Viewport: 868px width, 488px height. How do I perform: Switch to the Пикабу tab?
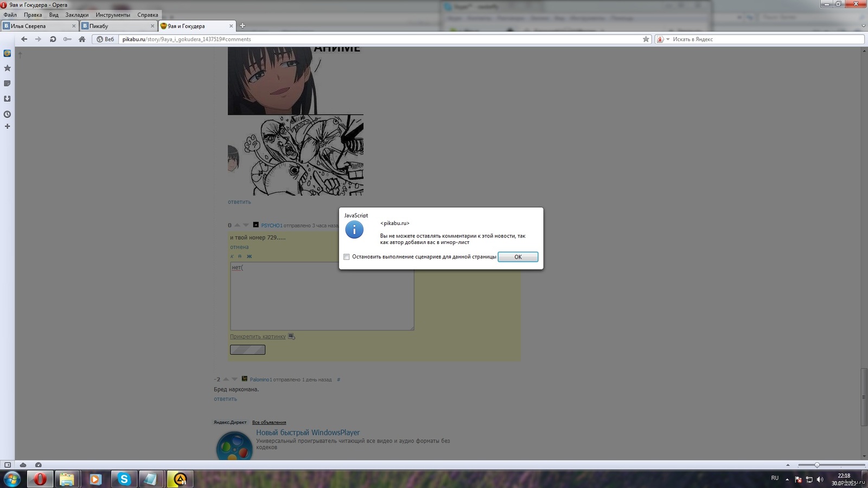click(117, 26)
